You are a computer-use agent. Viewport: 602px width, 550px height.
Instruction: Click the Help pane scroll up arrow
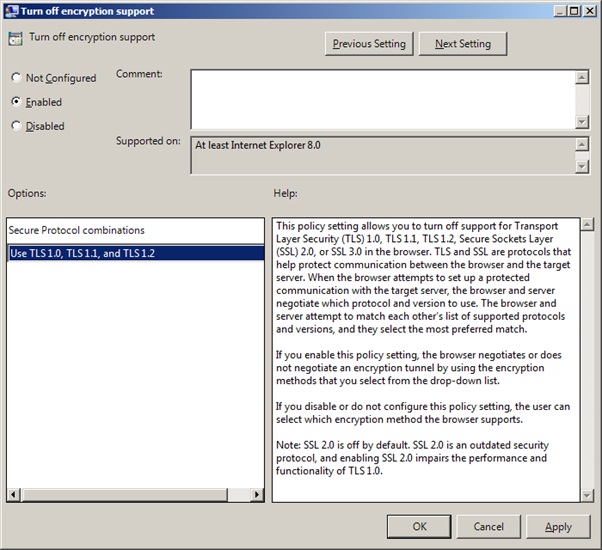587,225
